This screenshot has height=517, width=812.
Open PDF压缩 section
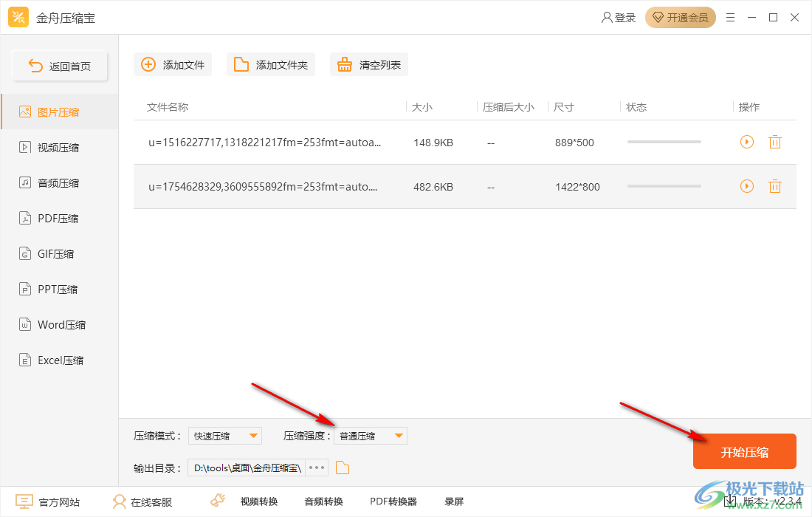(60, 218)
